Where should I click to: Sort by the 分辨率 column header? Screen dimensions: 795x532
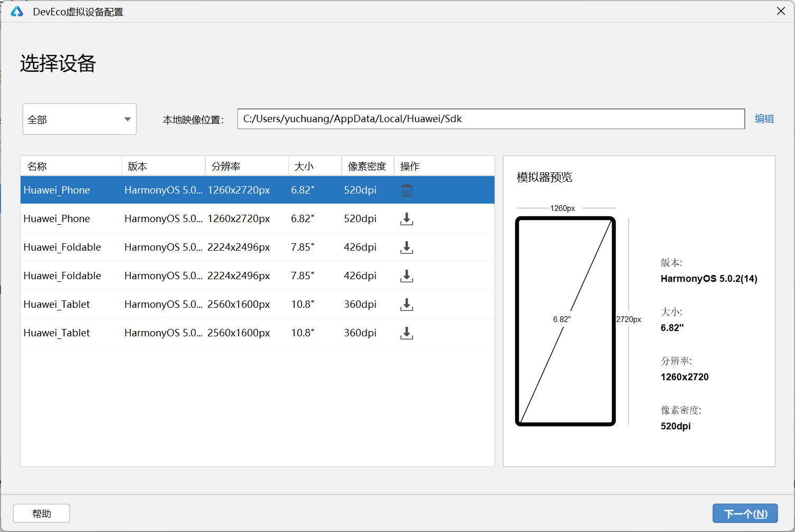coord(247,167)
